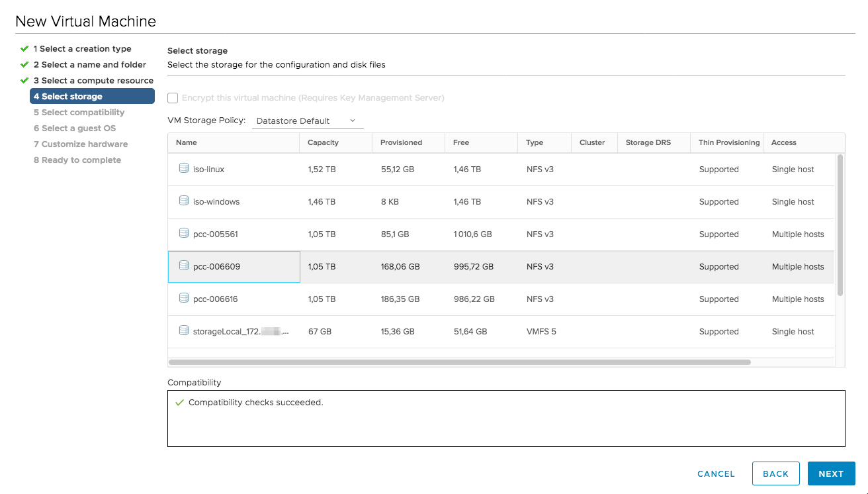Click the iso-linux datastore icon
The width and height of the screenshot is (868, 494).
click(x=184, y=169)
